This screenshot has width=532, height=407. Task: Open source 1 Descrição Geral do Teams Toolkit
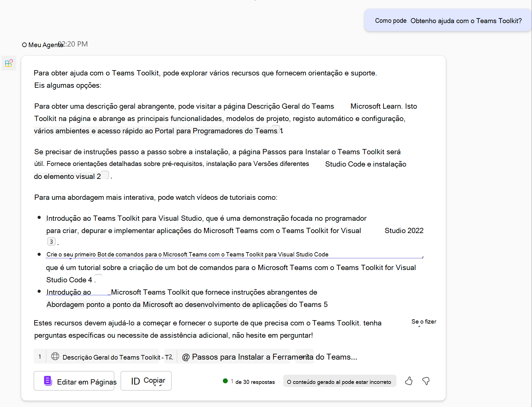tap(96, 357)
